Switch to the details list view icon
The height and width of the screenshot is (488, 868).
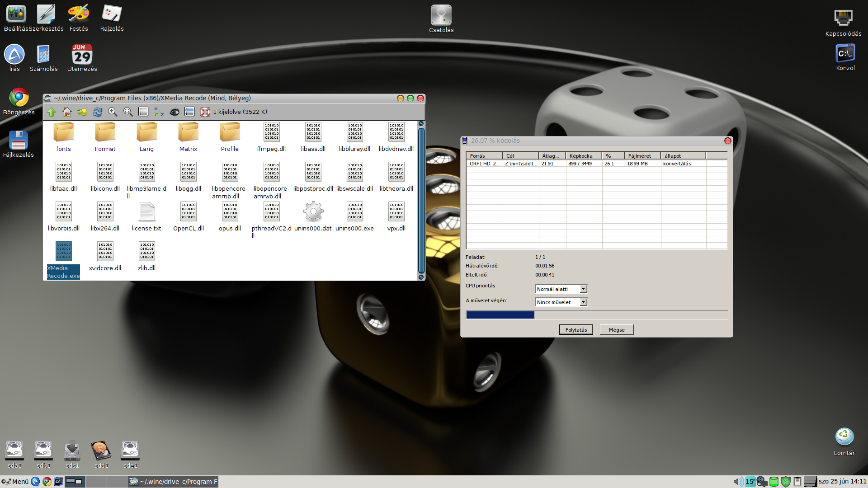tap(143, 112)
